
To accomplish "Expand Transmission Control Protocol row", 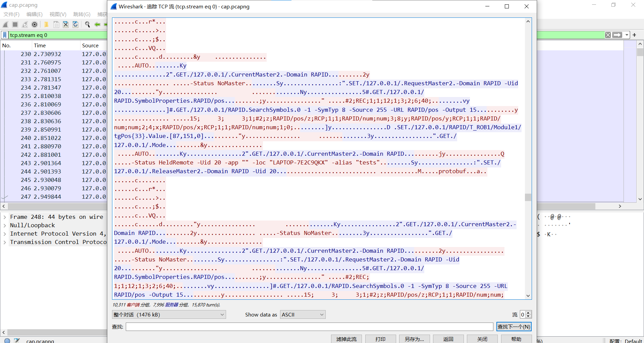I will click(x=5, y=242).
